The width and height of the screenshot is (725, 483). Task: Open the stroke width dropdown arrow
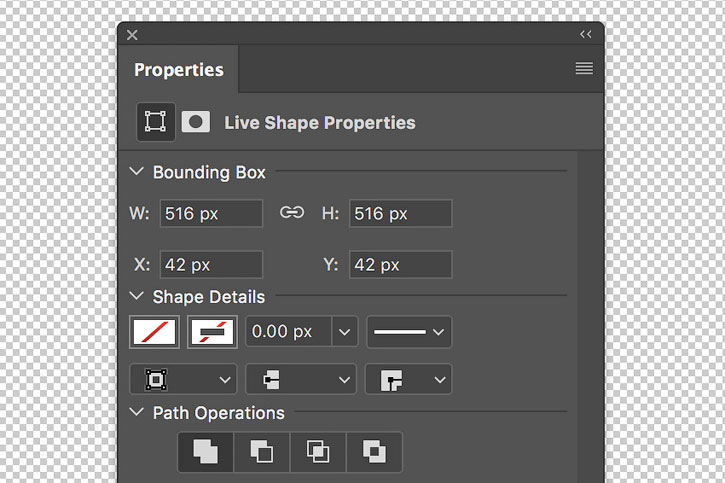coord(344,332)
